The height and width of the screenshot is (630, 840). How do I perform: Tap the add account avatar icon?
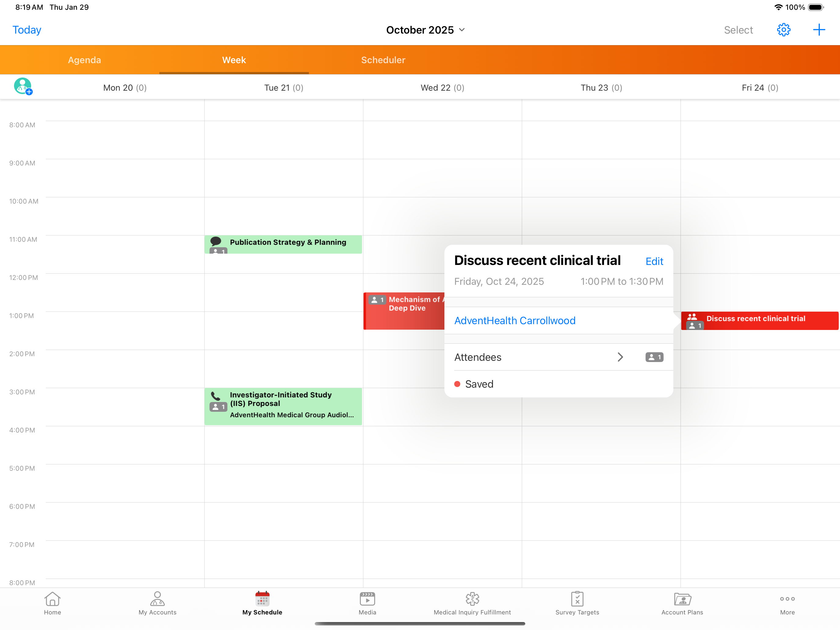23,86
